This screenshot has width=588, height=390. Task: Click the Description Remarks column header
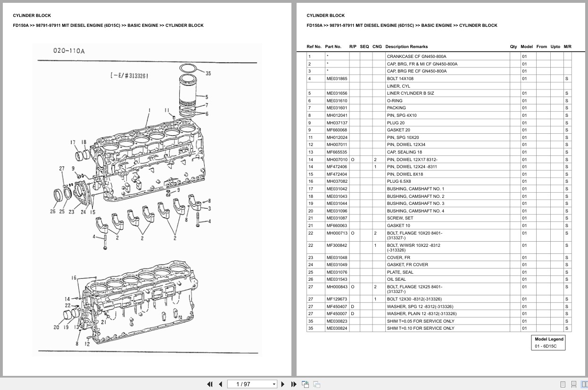406,47
